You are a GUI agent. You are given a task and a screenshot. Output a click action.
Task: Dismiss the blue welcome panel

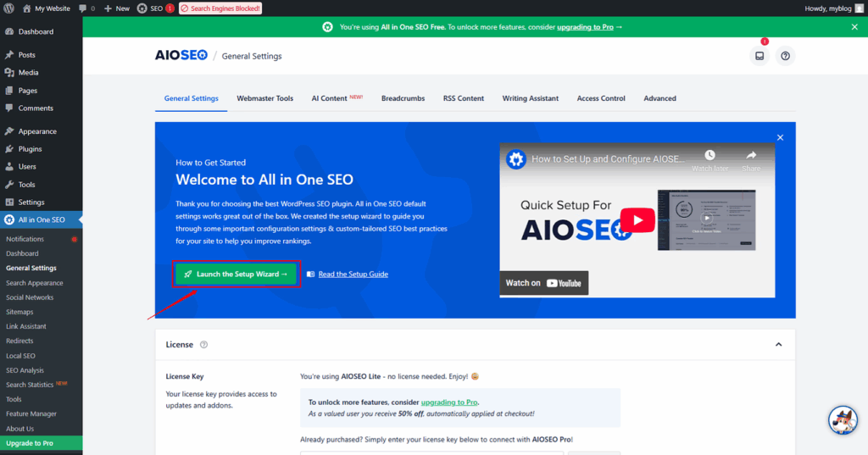(780, 137)
